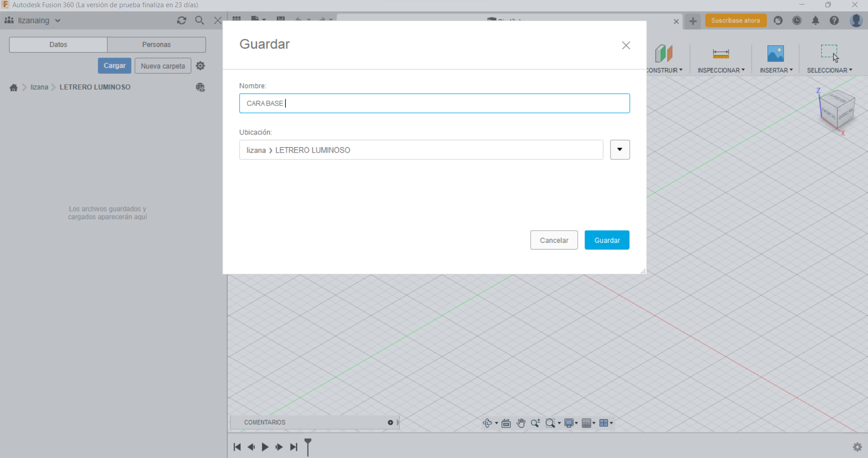Viewport: 868px width, 458px height.
Task: Add a comment with the plus icon
Action: point(390,423)
